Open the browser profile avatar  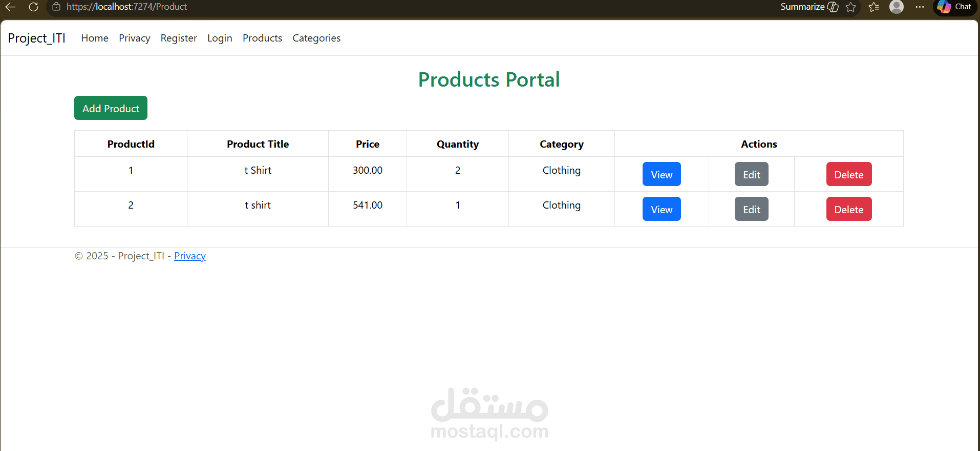pyautogui.click(x=897, y=7)
